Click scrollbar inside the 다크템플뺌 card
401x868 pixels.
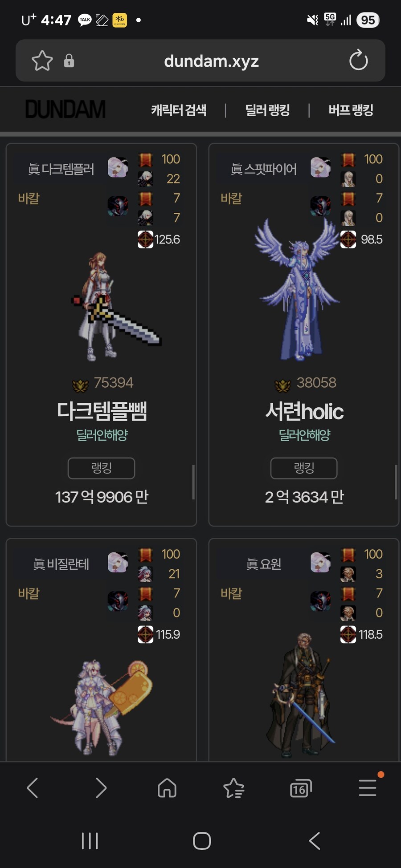tap(193, 482)
